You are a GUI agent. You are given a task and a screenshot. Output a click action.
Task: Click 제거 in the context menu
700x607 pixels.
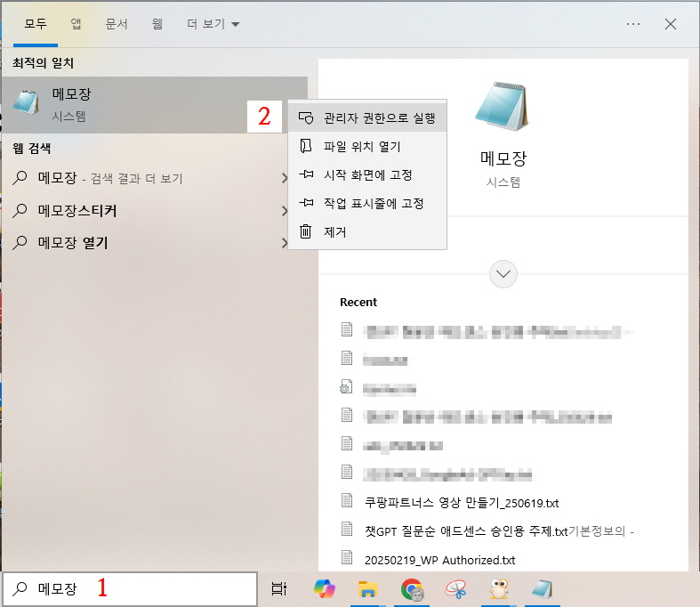[367, 231]
